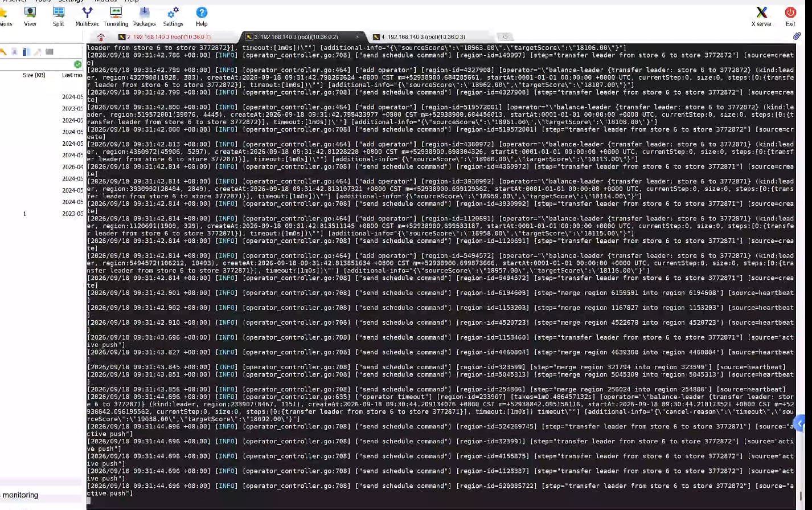Sort file list by Size (KB) column
Viewport: 812px width, 510px height.
(34, 75)
